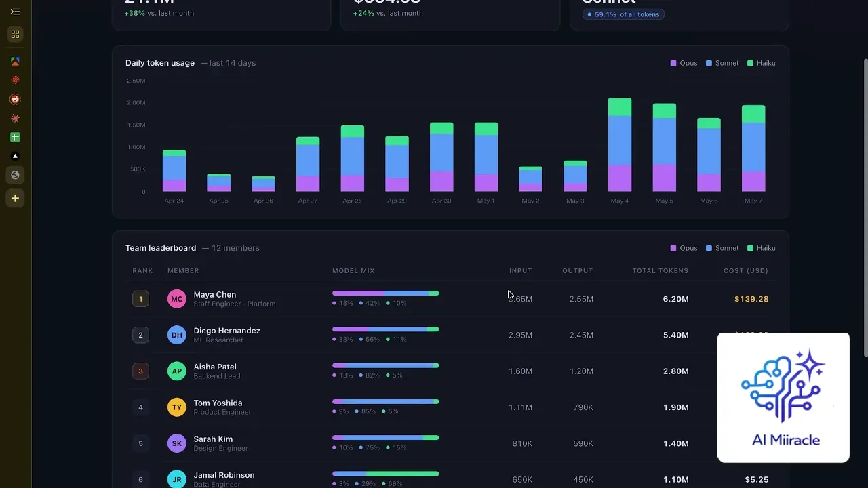Click Jamal Robinson's $5.25 cost
Screen dimensions: 868x488
pyautogui.click(x=757, y=480)
